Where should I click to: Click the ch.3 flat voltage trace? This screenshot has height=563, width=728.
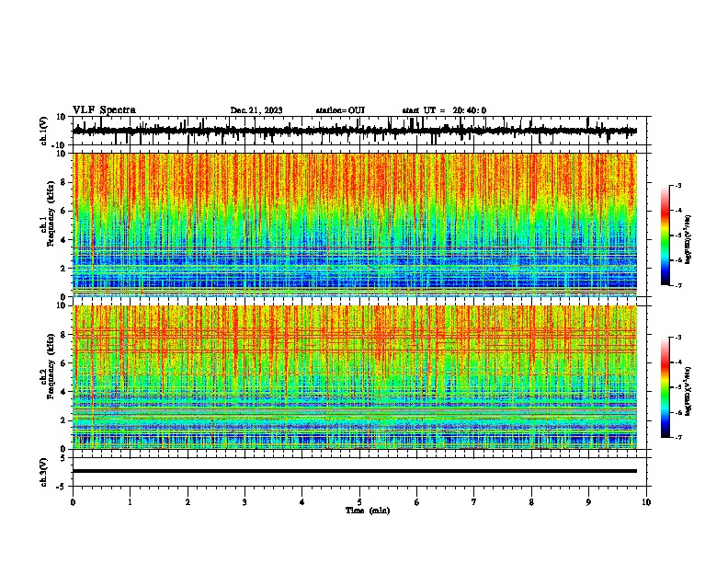click(355, 471)
